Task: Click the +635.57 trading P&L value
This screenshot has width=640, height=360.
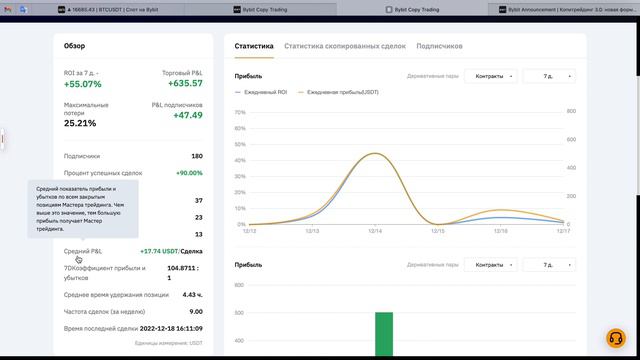Action: pyautogui.click(x=185, y=83)
